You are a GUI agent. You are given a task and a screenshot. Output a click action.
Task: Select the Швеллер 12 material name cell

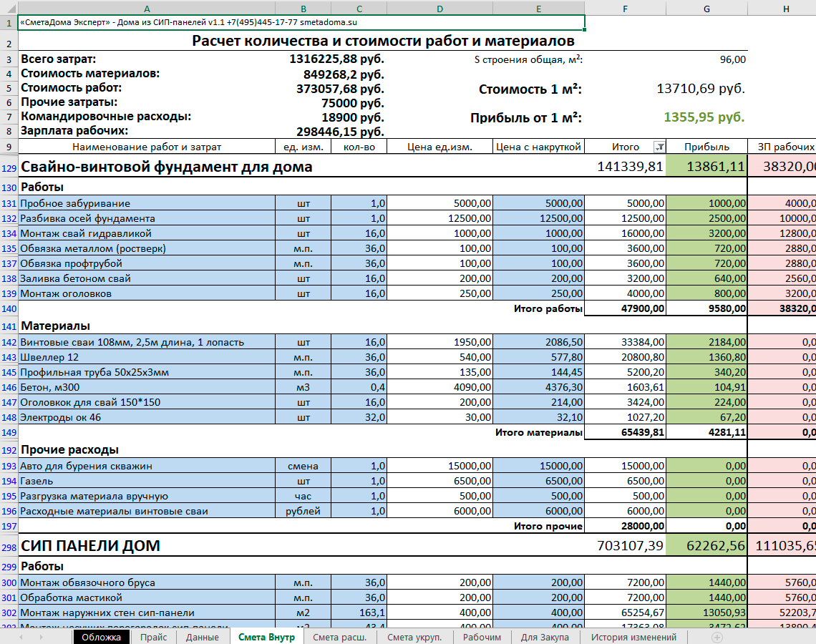(x=147, y=357)
